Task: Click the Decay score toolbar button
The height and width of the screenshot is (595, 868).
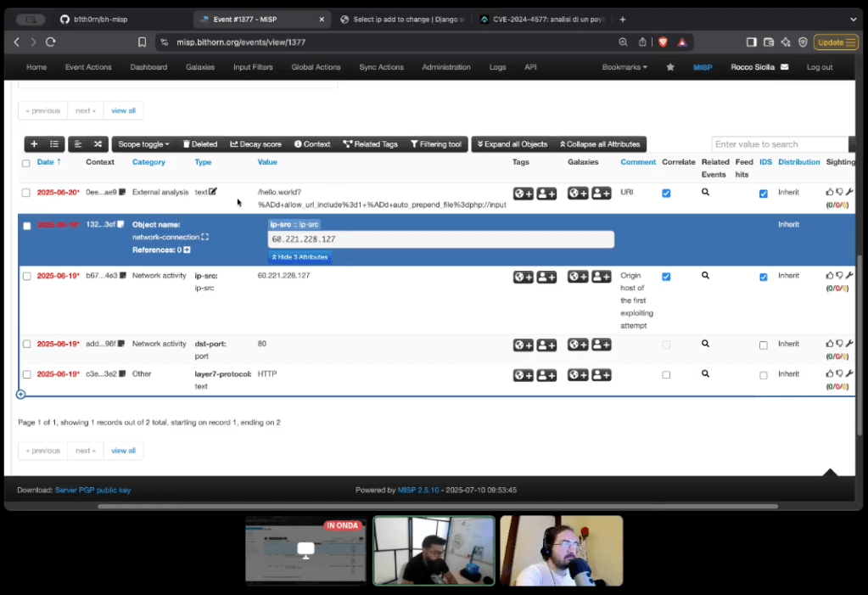Action: (255, 144)
